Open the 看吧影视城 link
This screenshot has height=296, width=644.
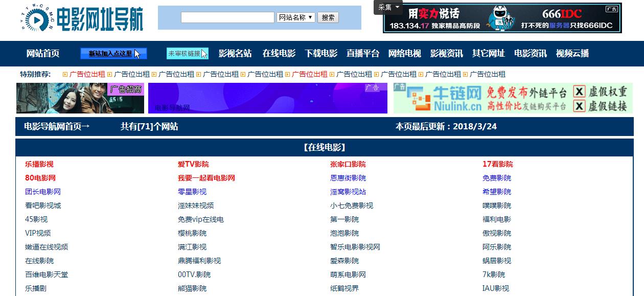coord(43,206)
